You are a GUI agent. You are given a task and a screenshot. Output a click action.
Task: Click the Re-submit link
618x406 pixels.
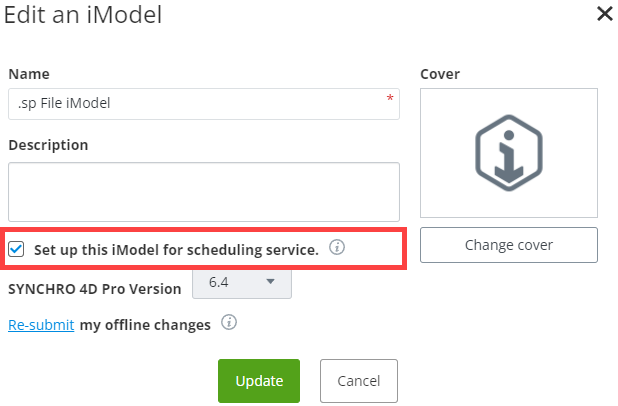tap(41, 325)
